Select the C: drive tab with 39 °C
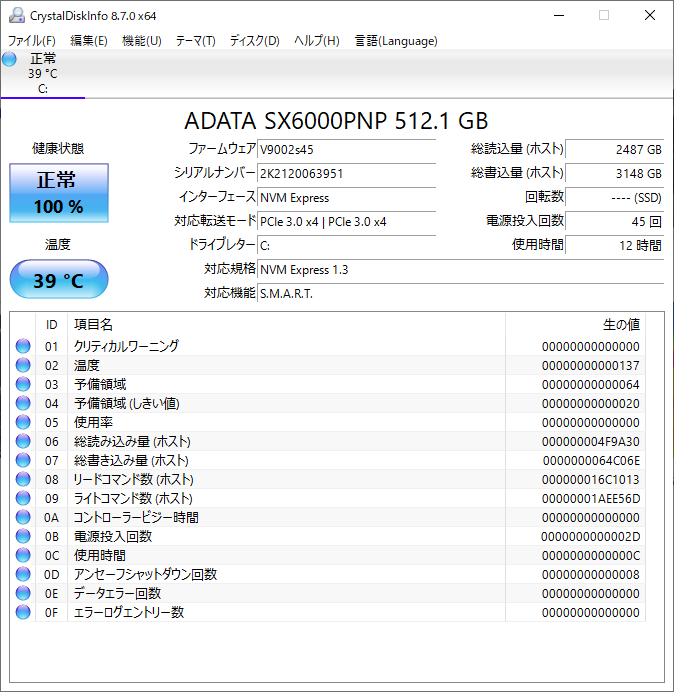Image resolution: width=674 pixels, height=692 pixels. pos(43,74)
